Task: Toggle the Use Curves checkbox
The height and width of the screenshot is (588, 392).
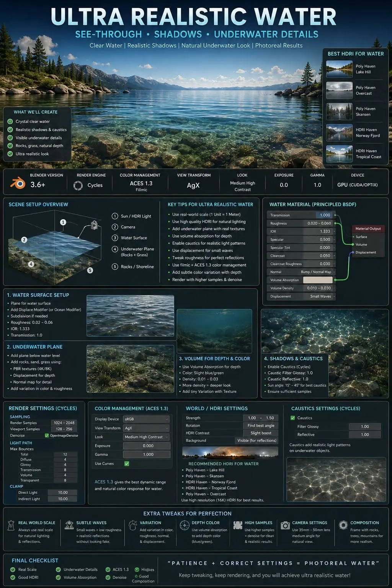Action: point(127,464)
